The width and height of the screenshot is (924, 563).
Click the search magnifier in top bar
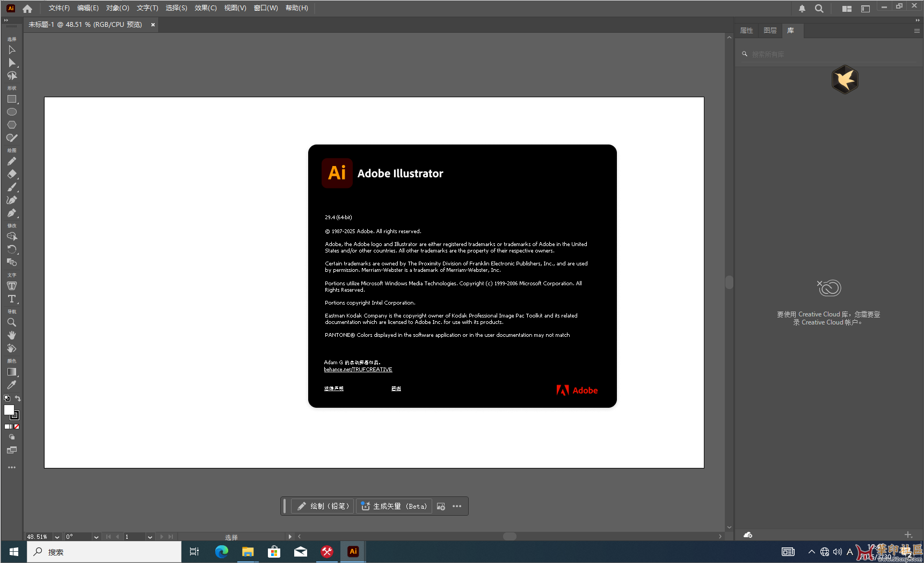pos(819,9)
